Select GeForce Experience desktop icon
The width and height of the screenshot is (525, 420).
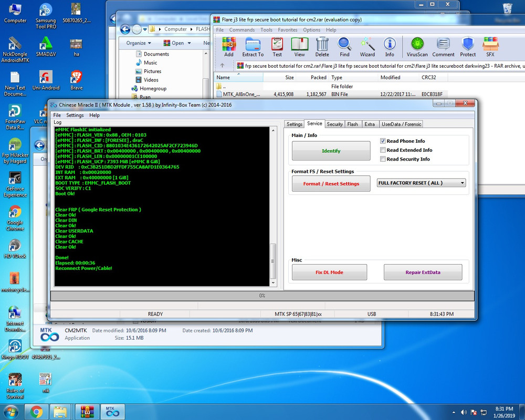(15, 184)
